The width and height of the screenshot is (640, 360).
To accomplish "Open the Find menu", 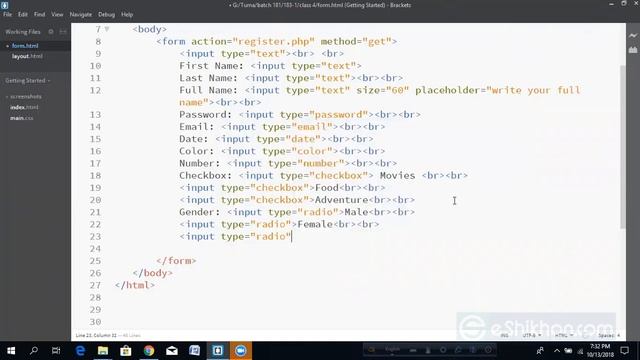I will pyautogui.click(x=39, y=14).
